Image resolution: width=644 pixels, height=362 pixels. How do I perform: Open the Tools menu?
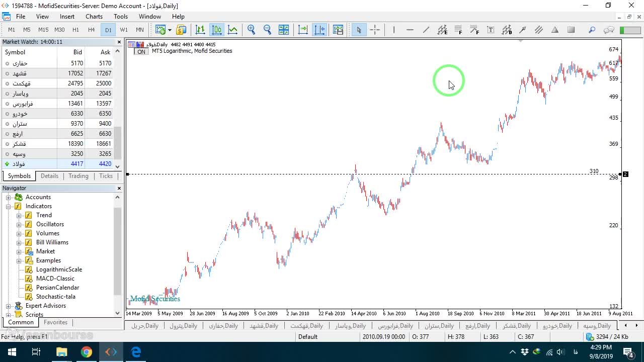[x=121, y=17]
